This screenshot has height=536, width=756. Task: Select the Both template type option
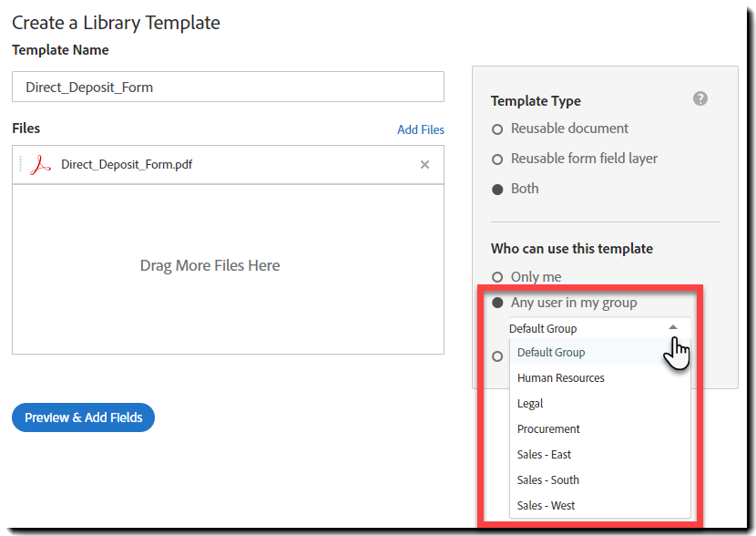coord(497,190)
